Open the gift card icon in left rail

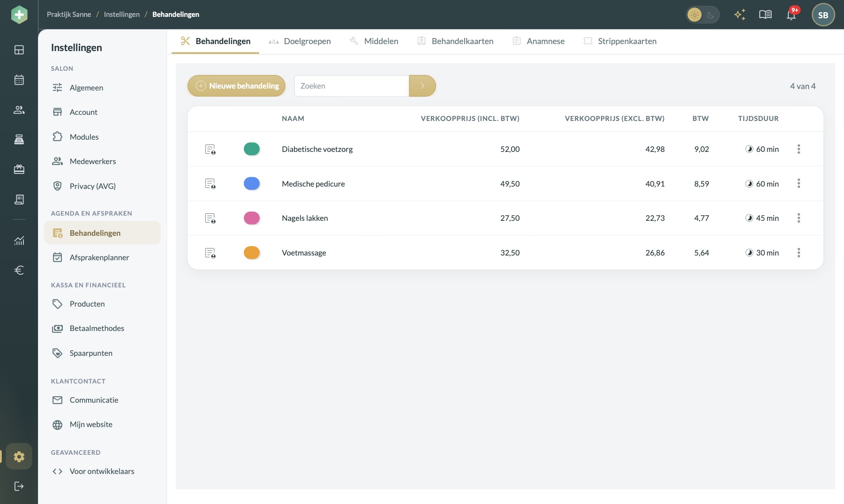click(19, 169)
